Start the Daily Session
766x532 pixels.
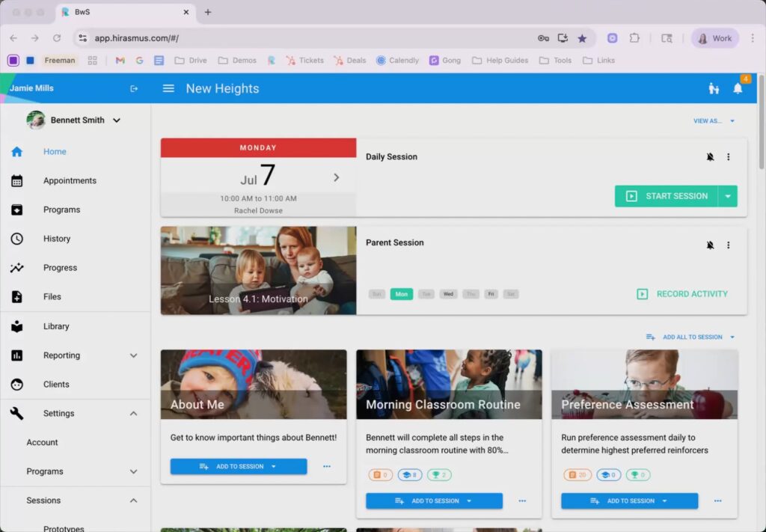click(667, 196)
